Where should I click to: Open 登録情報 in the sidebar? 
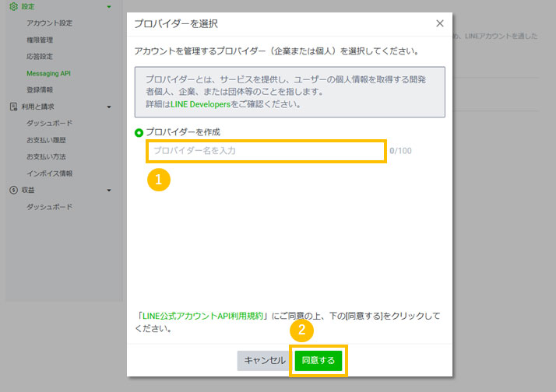[40, 89]
